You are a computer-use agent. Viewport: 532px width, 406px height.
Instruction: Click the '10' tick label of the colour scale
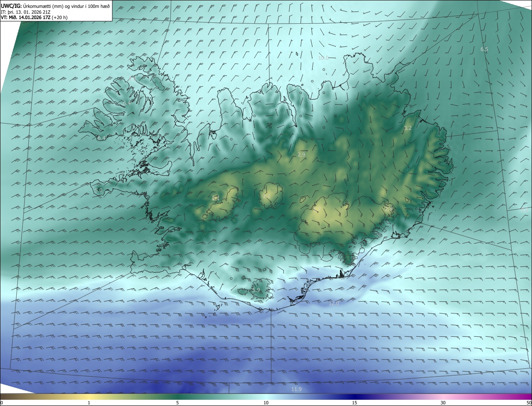[266, 403]
